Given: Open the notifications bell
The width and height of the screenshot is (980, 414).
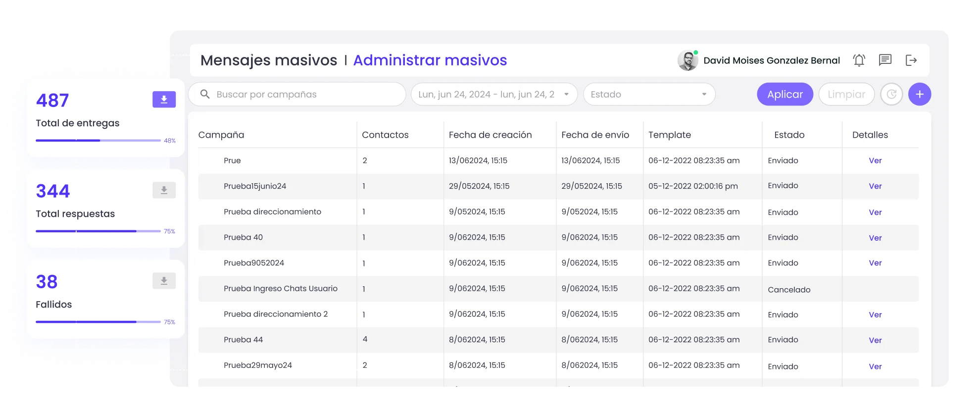Looking at the screenshot, I should coord(859,60).
